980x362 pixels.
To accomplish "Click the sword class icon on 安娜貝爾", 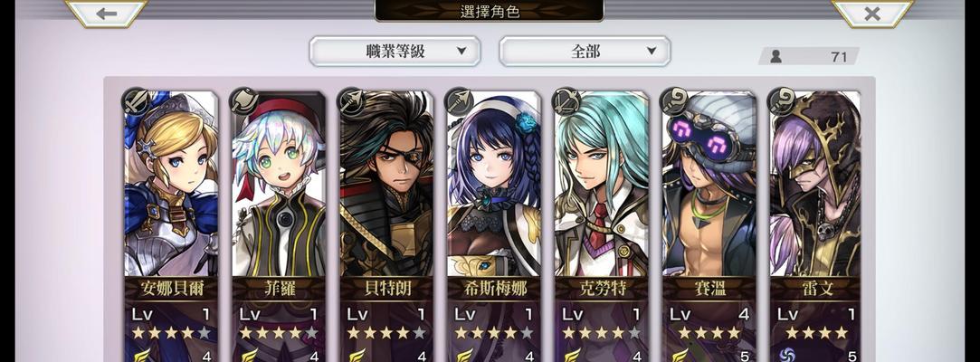I will [x=135, y=101].
